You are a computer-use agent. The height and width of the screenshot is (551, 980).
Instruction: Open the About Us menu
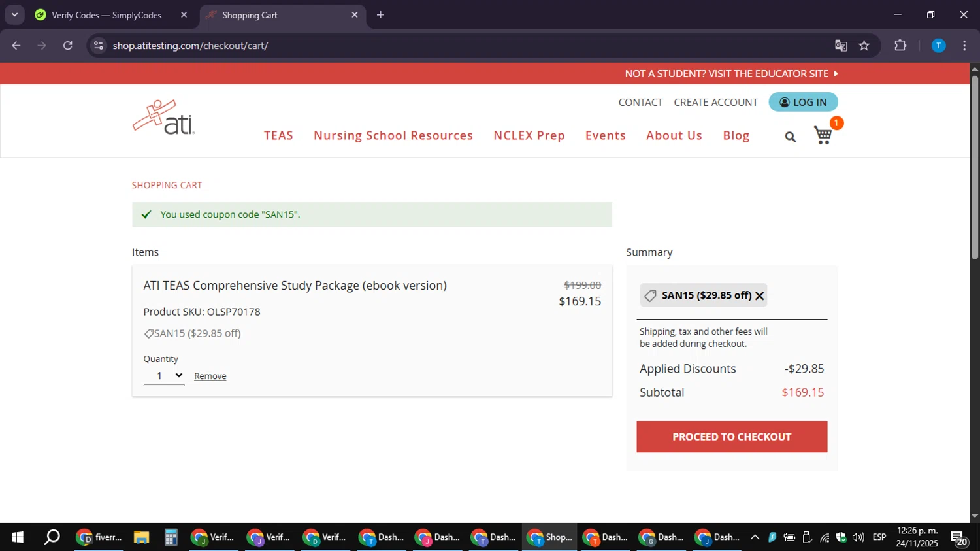674,135
